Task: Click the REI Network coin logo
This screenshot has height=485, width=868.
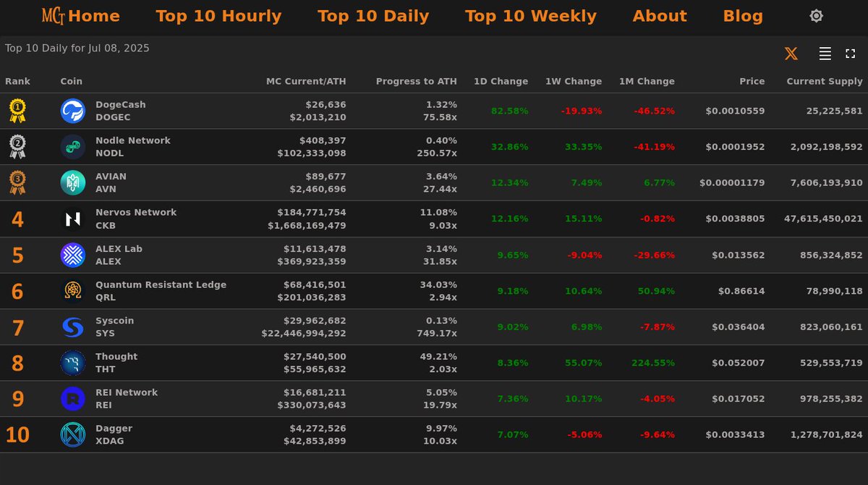Action: tap(73, 399)
